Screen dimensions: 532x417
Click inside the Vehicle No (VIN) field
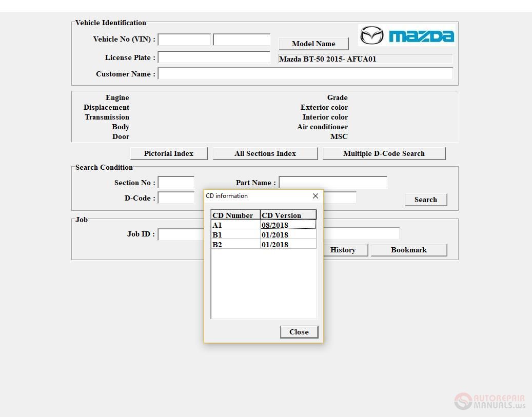(184, 39)
